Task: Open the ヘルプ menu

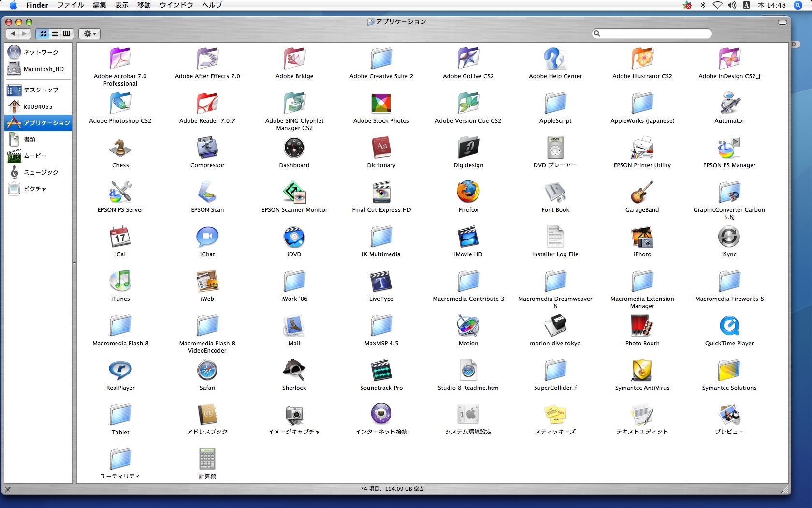Action: [212, 5]
